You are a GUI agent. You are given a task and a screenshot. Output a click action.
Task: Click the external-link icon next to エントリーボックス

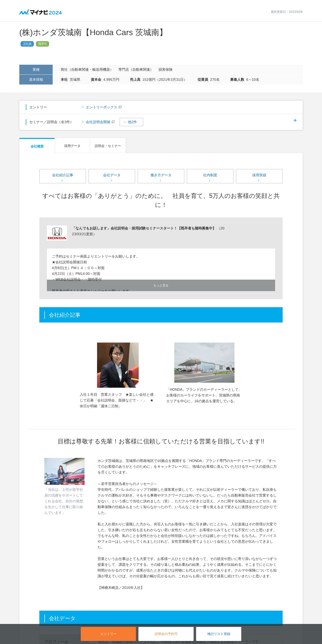click(120, 107)
